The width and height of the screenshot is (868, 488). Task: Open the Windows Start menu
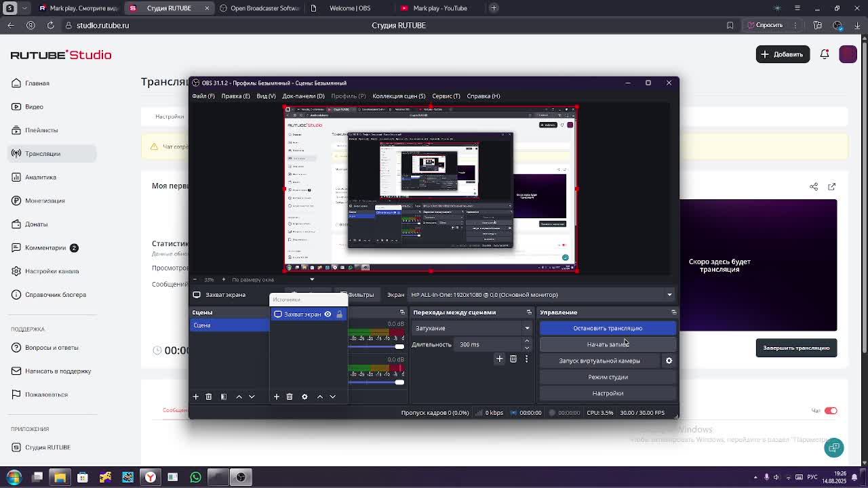click(x=14, y=477)
